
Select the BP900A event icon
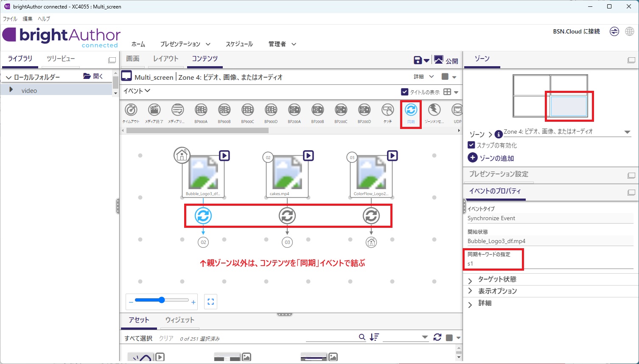201,110
